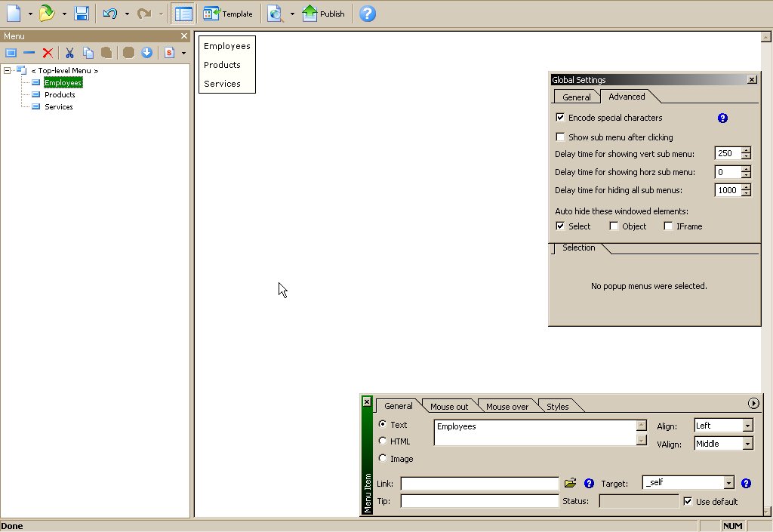Screen dimensions: 773x532
Task: Open a file with the folder icon
Action: 47,14
